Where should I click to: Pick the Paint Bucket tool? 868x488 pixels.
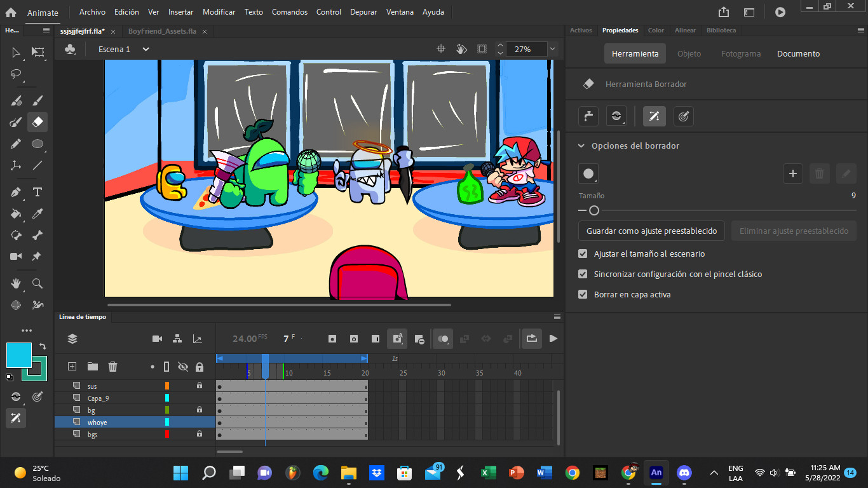(17, 214)
